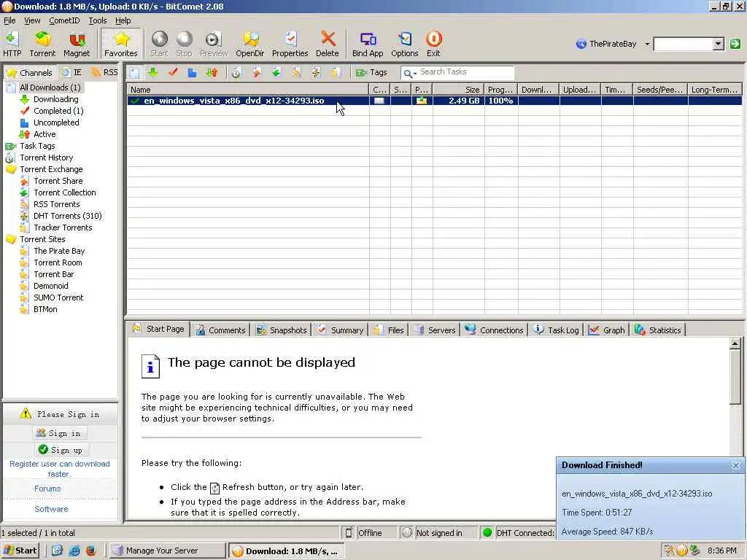Click the Tracker Torrents icon in the task toolbar
The width and height of the screenshot is (747, 560).
pos(336,72)
